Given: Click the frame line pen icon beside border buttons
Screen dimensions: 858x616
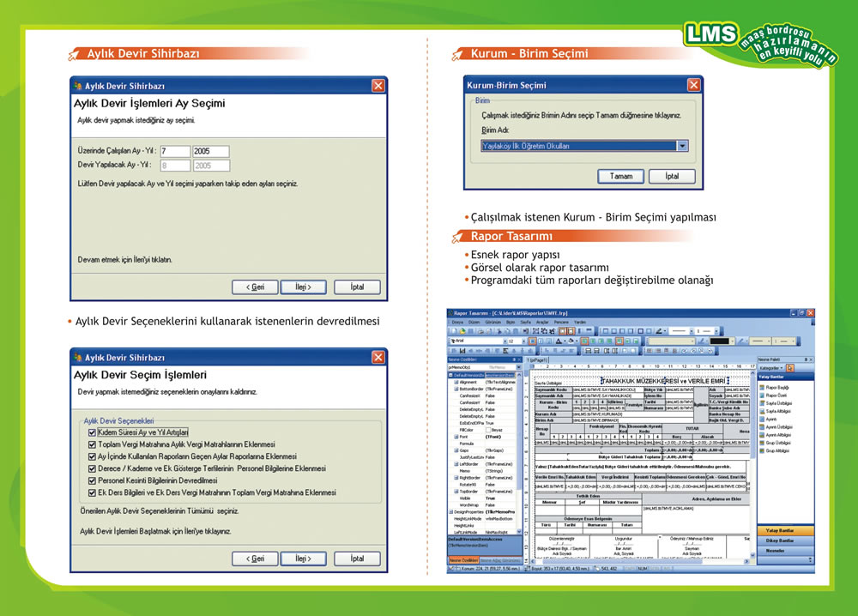Looking at the screenshot, I should click(x=659, y=331).
